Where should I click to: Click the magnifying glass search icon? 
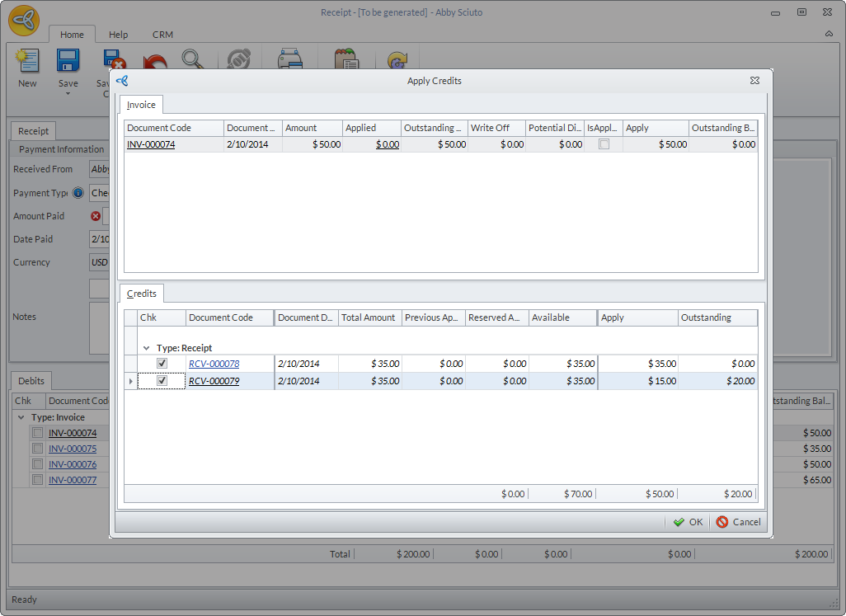[193, 60]
